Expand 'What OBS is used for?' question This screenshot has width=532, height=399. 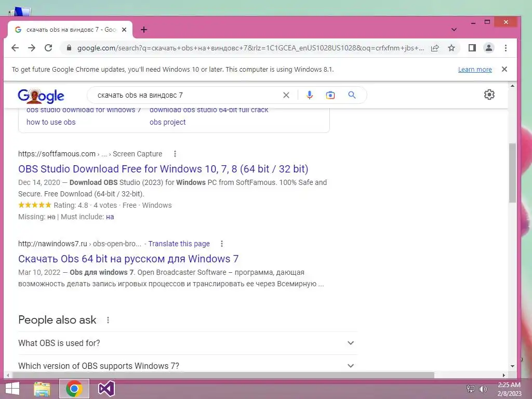(188, 343)
